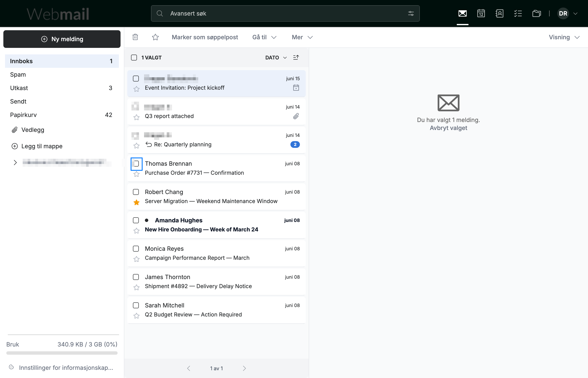Open the Tasks checklist icon
The width and height of the screenshot is (588, 378).
point(518,13)
